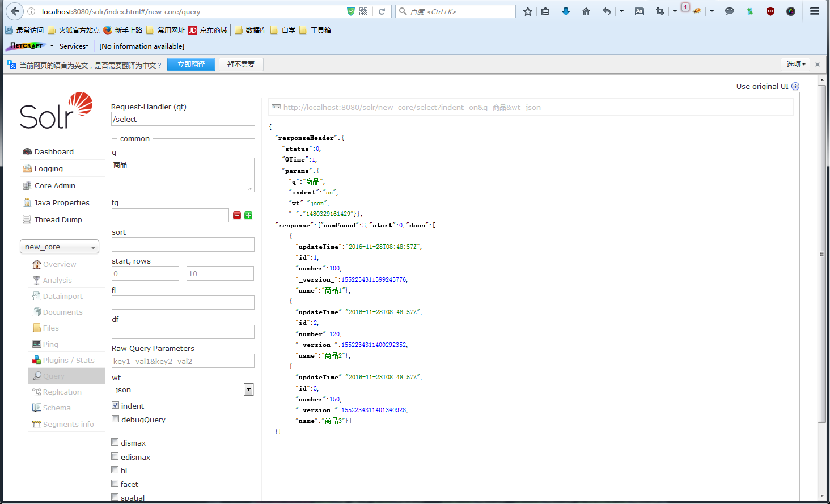Screen dimensions: 830x504
Task: Enable the edismax checkbox
Action: click(x=115, y=456)
